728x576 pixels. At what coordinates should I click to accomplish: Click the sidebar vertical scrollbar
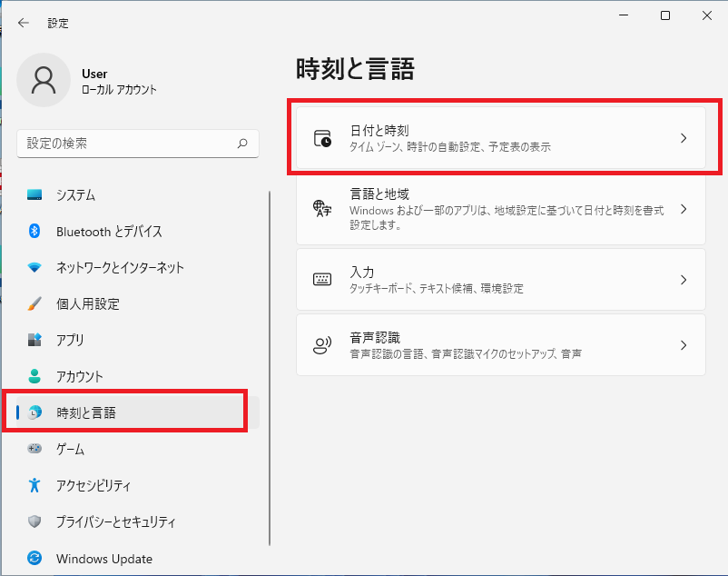click(270, 368)
